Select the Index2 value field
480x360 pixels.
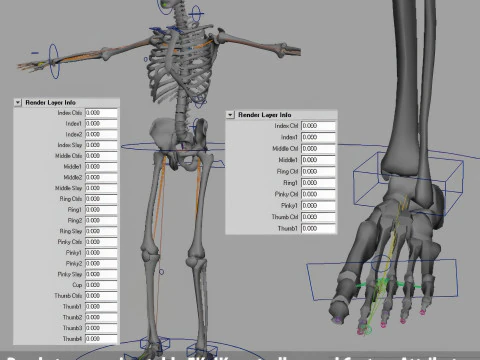click(101, 134)
